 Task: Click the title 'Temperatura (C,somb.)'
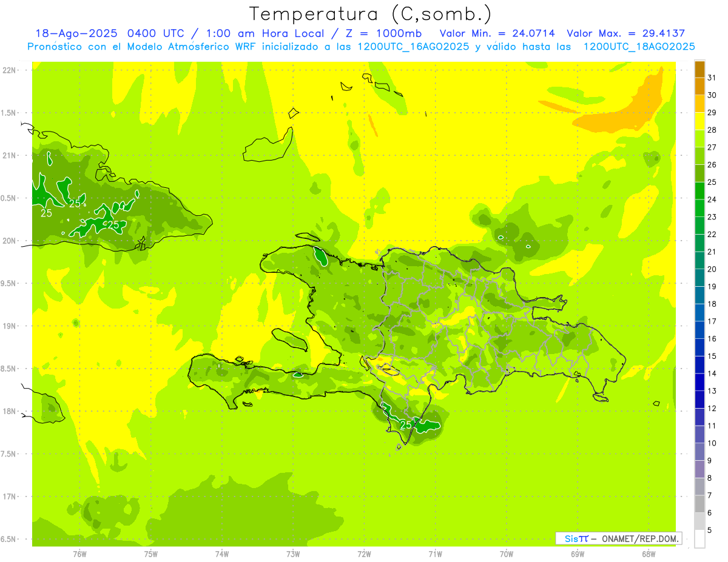[x=369, y=14]
